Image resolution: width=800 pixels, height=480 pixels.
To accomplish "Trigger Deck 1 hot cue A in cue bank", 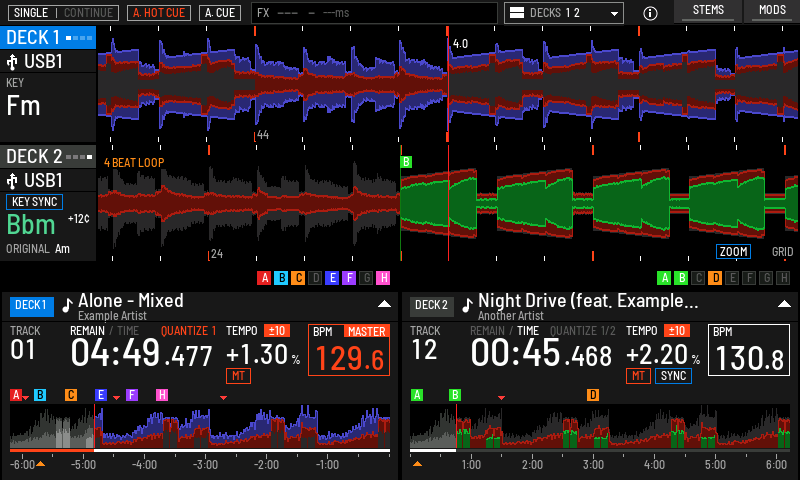I will (x=264, y=278).
